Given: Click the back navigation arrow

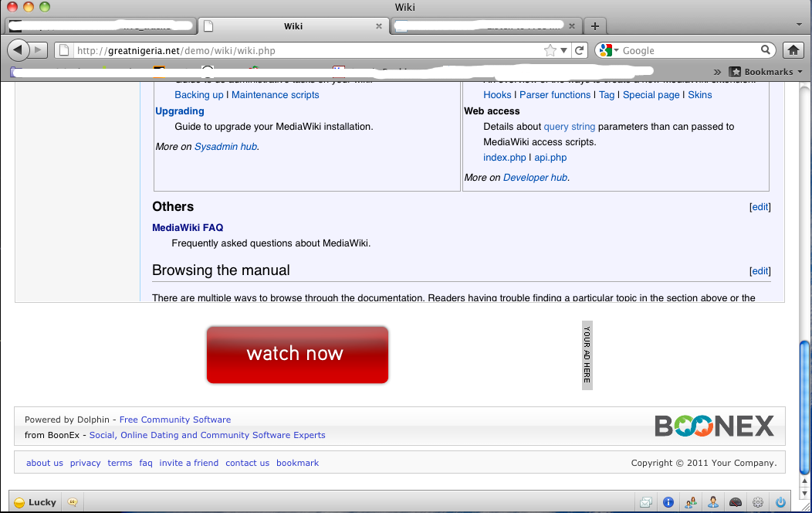Looking at the screenshot, I should [x=18, y=50].
